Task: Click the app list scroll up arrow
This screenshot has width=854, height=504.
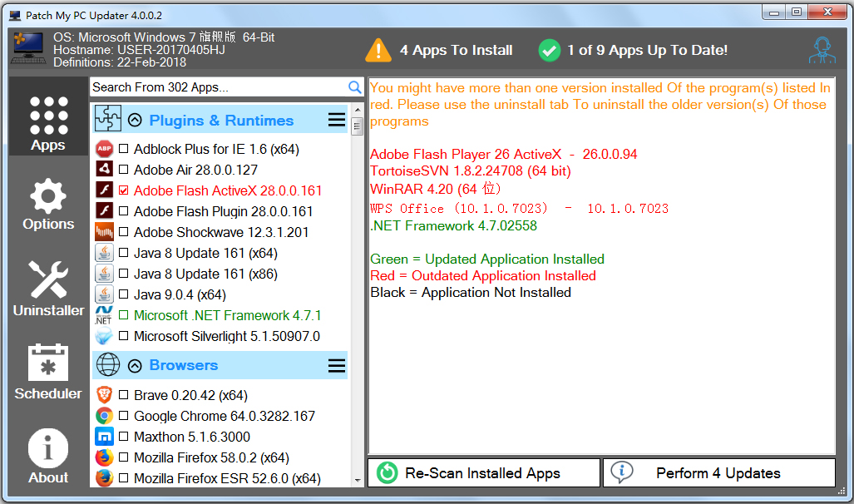Action: pos(358,110)
